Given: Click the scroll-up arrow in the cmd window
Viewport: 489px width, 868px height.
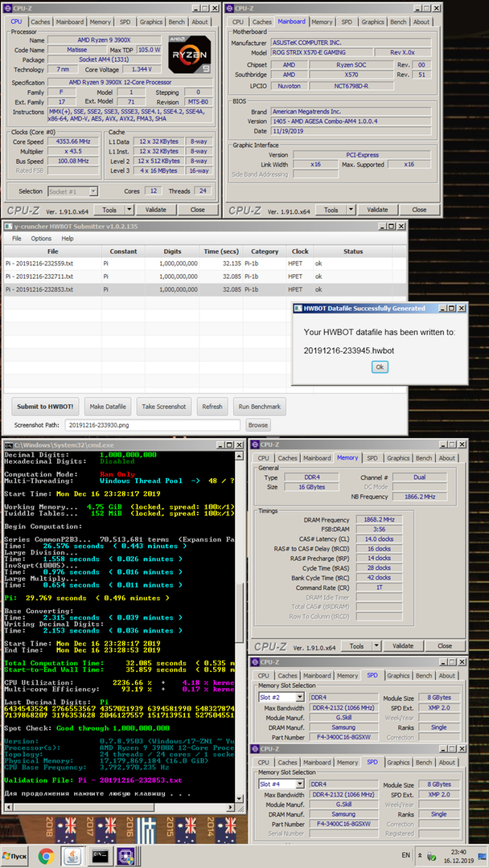Looking at the screenshot, I should (x=240, y=455).
